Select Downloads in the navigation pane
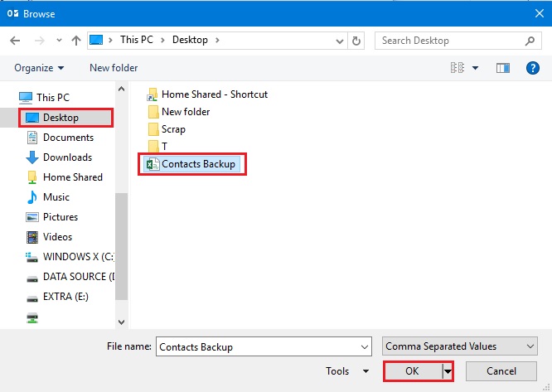Screen dimensions: 552x392 (x=67, y=157)
